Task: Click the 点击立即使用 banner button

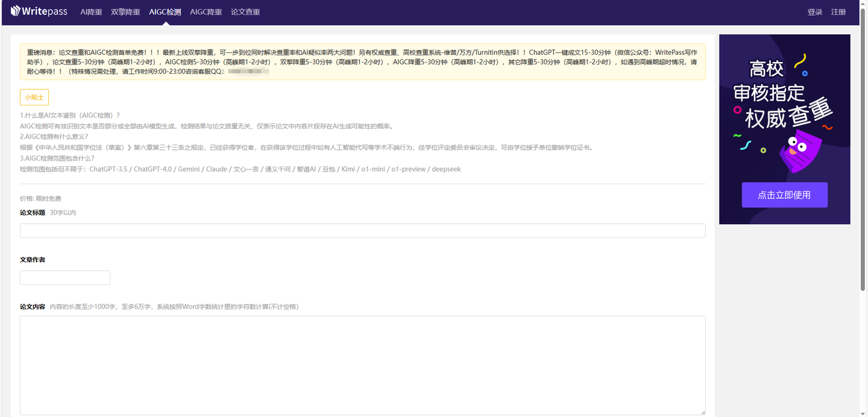Action: [784, 195]
